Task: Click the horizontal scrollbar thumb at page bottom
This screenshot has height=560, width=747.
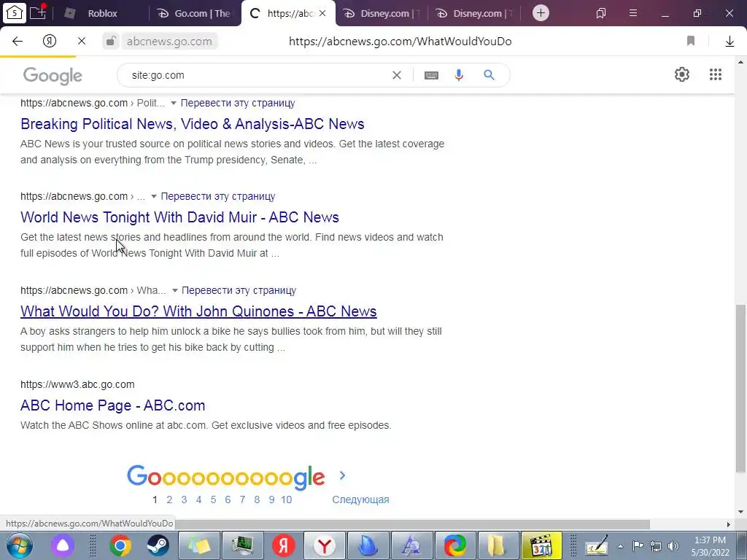Action: [x=413, y=524]
